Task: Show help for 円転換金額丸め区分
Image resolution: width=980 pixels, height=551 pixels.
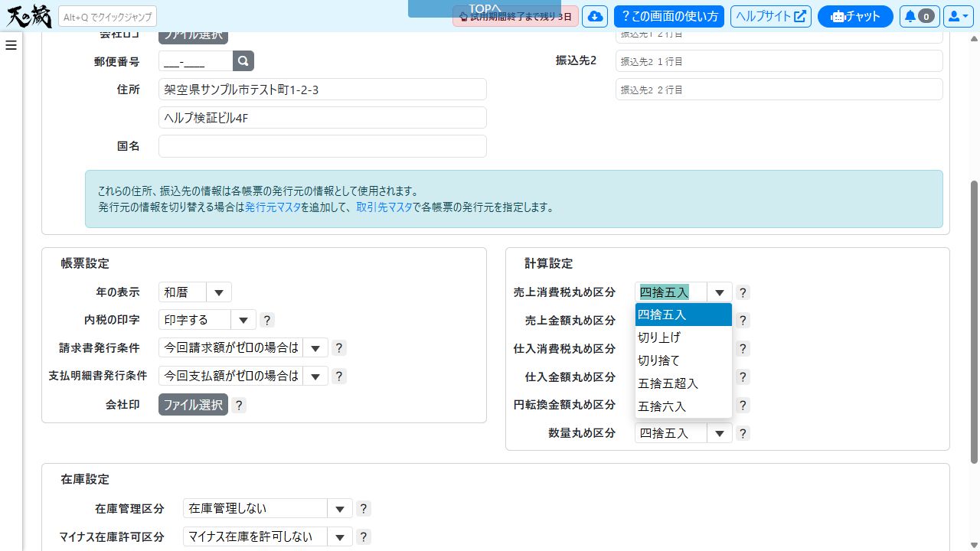Action: coord(743,405)
